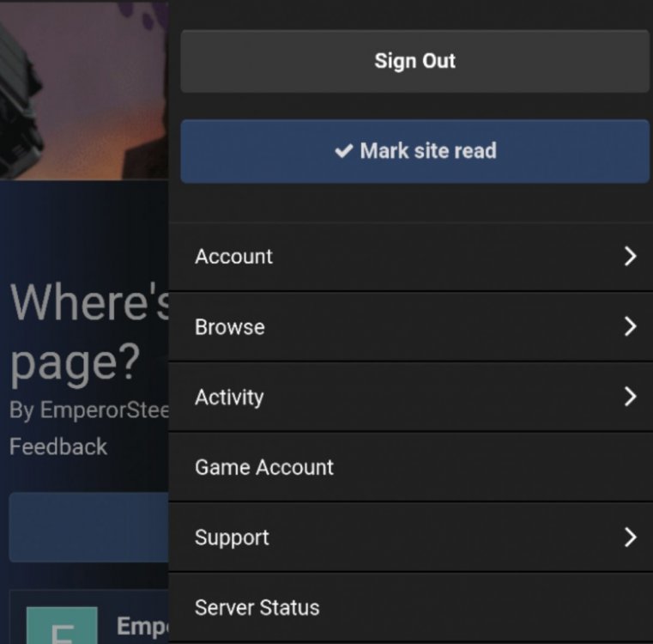Click the teal E avatar thumbnail
The image size is (653, 644).
point(62,625)
